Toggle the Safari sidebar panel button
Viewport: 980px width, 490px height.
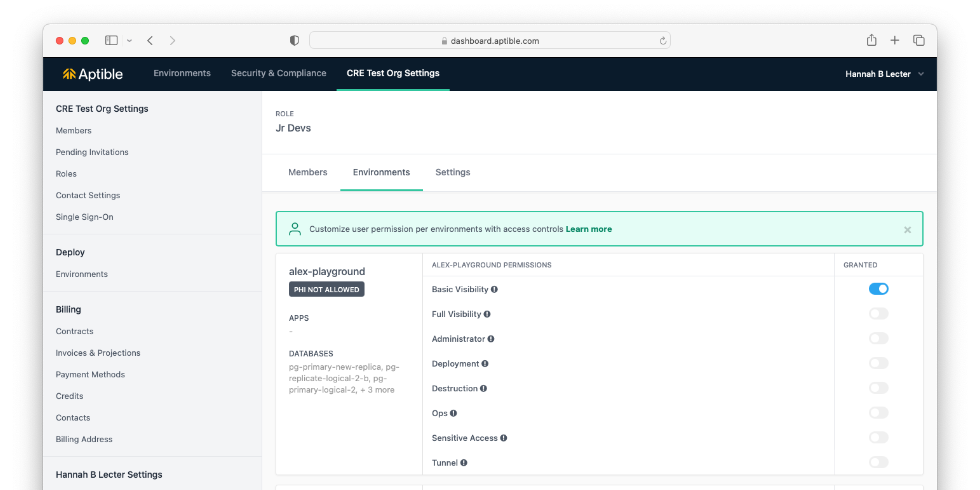[x=111, y=40]
